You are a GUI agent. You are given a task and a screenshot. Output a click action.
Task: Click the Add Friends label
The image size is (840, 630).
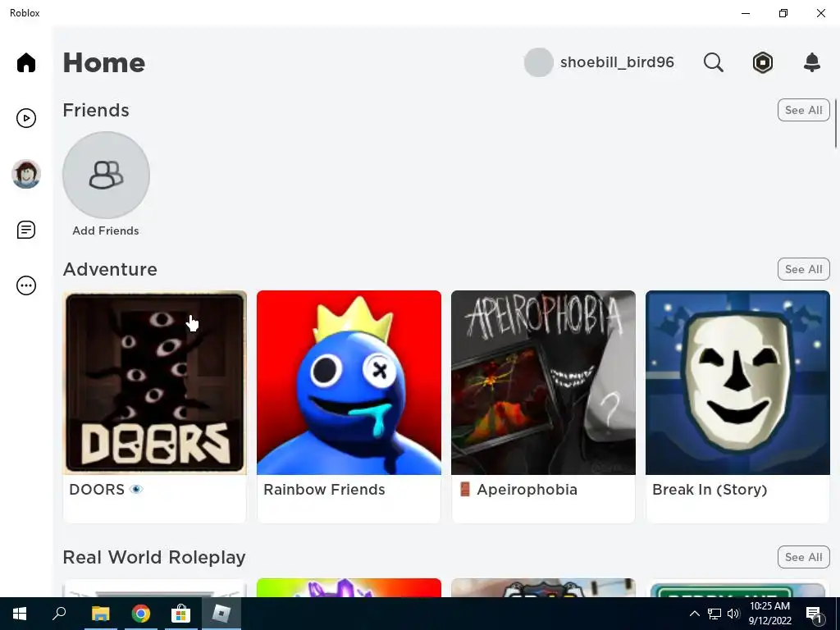(x=106, y=231)
